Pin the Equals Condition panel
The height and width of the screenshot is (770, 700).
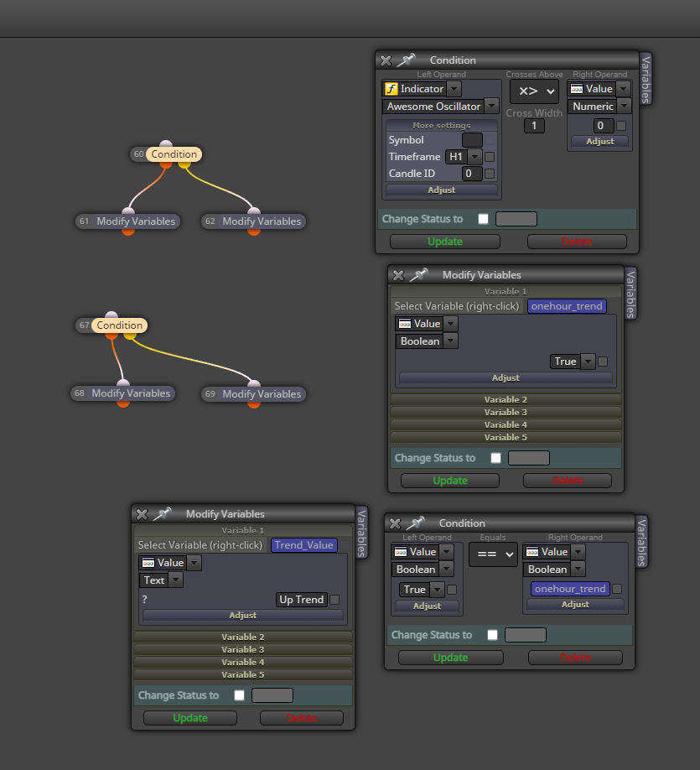[x=415, y=523]
